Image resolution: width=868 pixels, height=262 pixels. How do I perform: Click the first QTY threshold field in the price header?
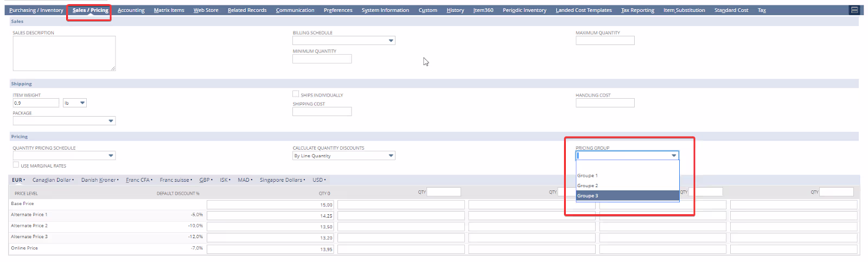click(x=444, y=191)
